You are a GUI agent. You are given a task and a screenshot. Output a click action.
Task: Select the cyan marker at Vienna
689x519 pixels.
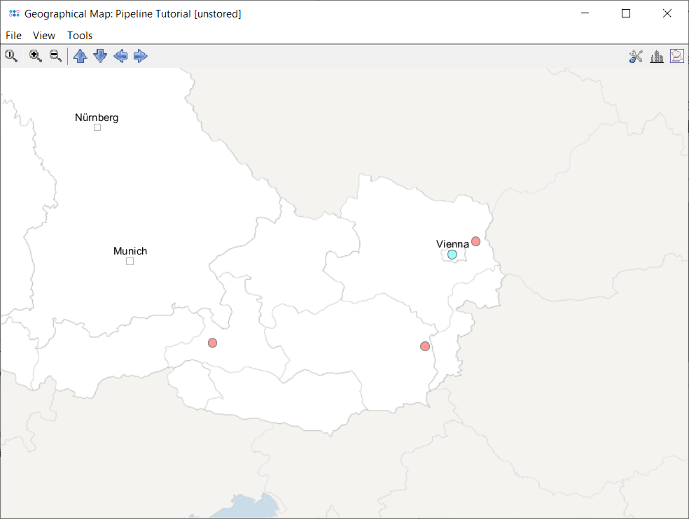[452, 255]
